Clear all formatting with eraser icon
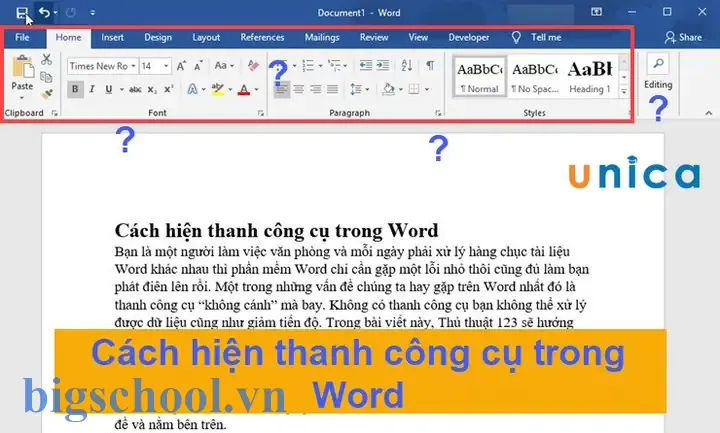This screenshot has height=433, width=720. (253, 66)
